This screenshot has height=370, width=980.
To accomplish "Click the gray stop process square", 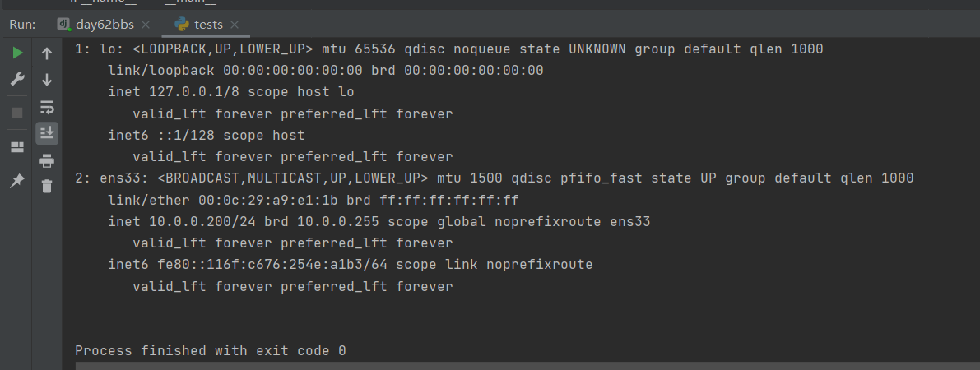I will coord(17,112).
